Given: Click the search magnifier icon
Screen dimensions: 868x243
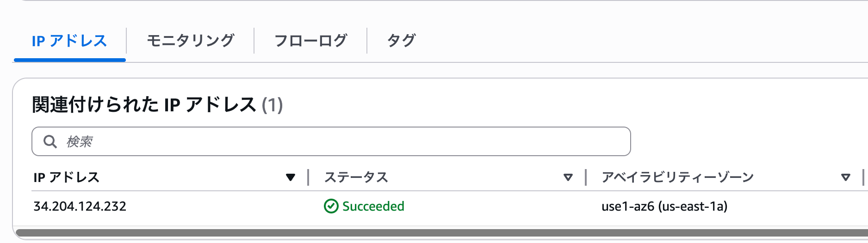Looking at the screenshot, I should coord(50,141).
